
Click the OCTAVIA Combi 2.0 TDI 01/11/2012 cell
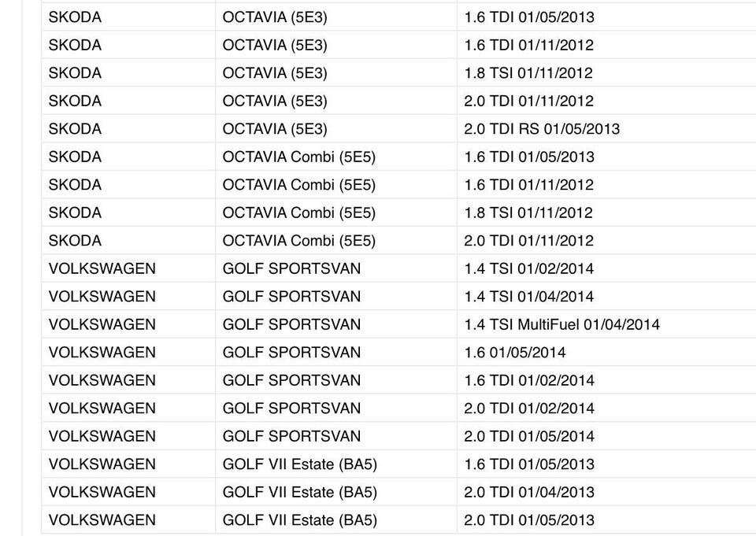click(606, 241)
